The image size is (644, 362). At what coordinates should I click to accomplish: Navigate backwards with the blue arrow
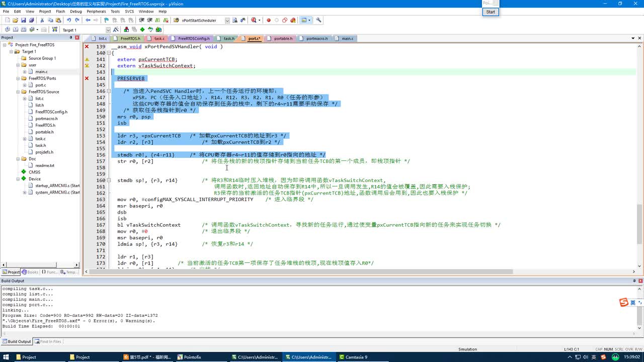[88, 20]
